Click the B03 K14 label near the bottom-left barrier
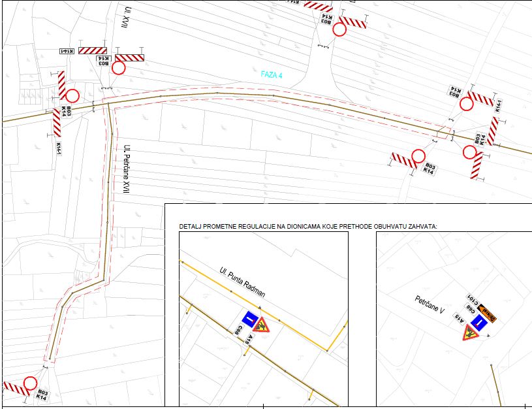Screen dimensions: 532x409 point(42,395)
